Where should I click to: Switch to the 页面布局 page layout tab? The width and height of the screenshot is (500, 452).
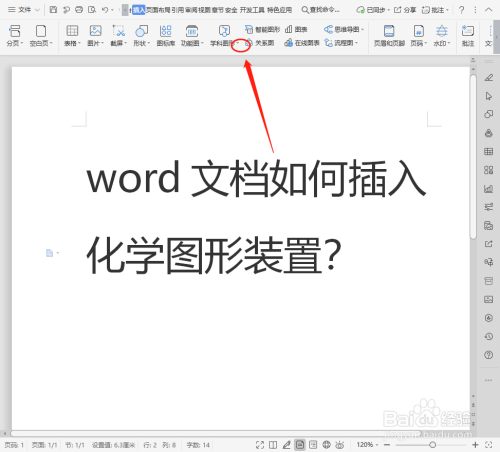[158, 10]
